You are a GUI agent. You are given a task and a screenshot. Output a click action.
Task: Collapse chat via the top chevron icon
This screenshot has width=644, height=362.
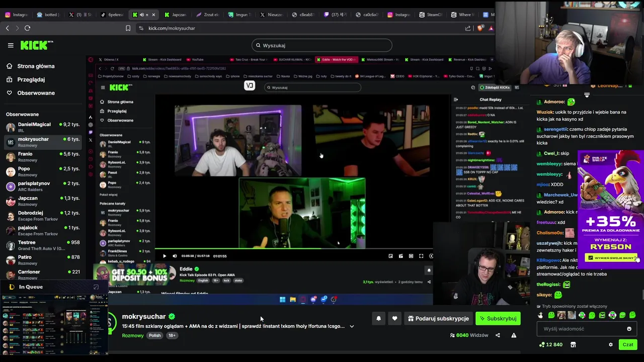pyautogui.click(x=587, y=95)
